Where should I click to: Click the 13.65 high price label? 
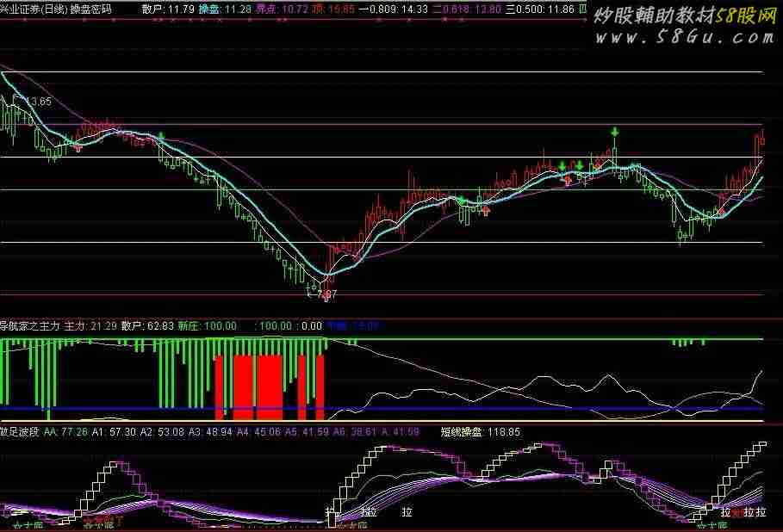pos(38,102)
